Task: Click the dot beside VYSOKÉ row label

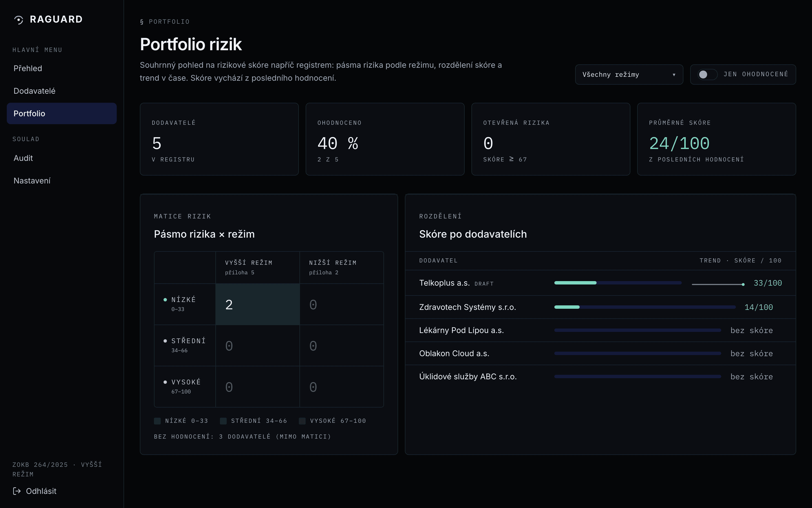Action: tap(165, 382)
